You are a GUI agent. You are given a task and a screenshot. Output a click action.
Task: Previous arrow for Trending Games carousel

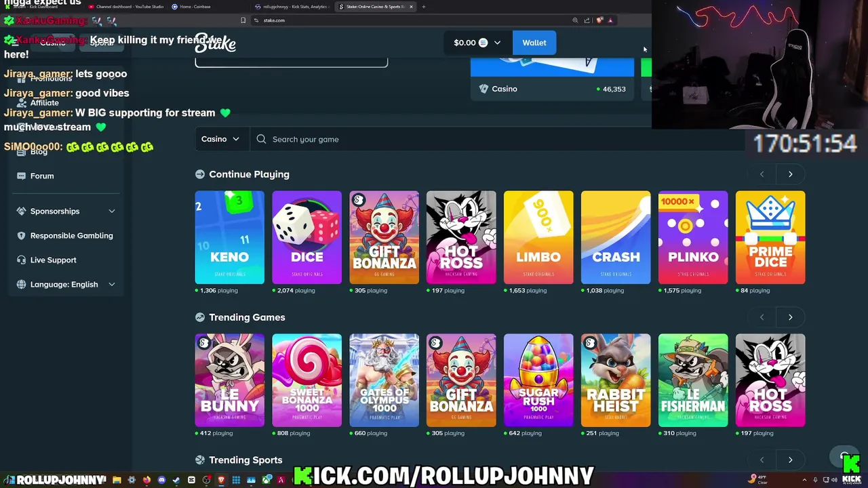762,317
